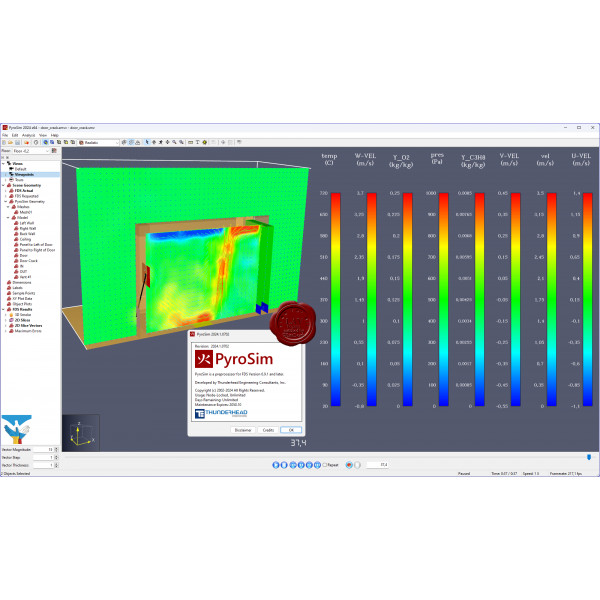Viewport: 600px width, 600px height.
Task: Click the circular clock toolbar icon
Action: [36, 142]
